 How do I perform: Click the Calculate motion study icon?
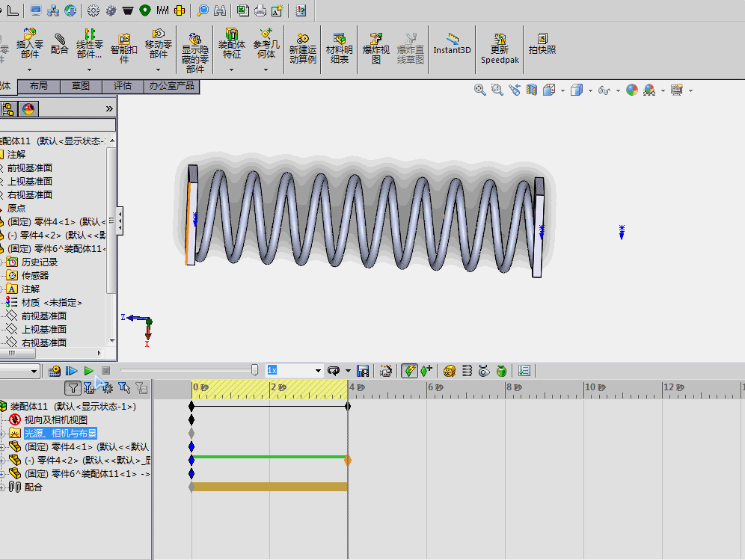tap(54, 371)
